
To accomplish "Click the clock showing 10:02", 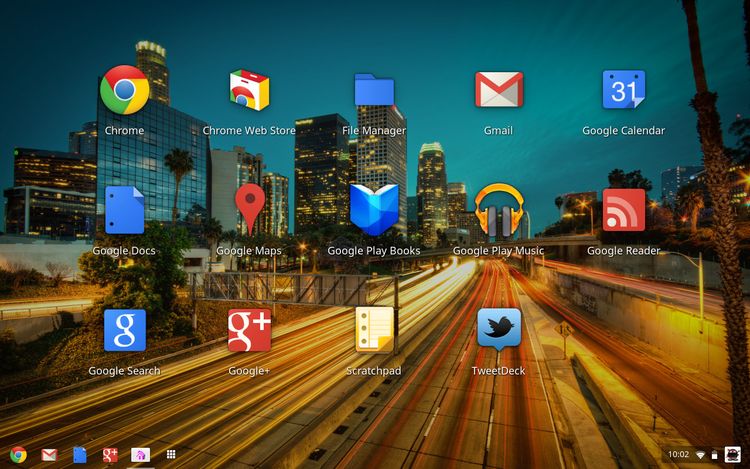I will [677, 455].
